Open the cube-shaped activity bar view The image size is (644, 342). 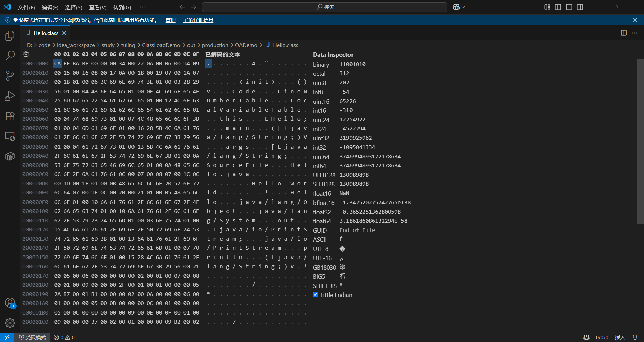tap(10, 156)
